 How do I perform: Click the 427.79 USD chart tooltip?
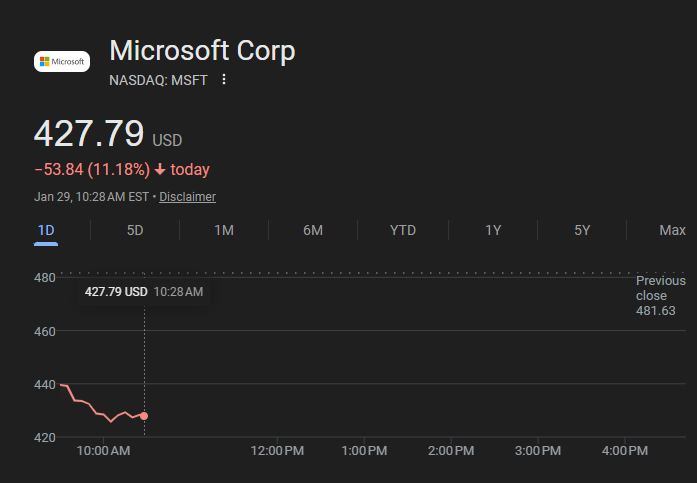pyautogui.click(x=144, y=292)
